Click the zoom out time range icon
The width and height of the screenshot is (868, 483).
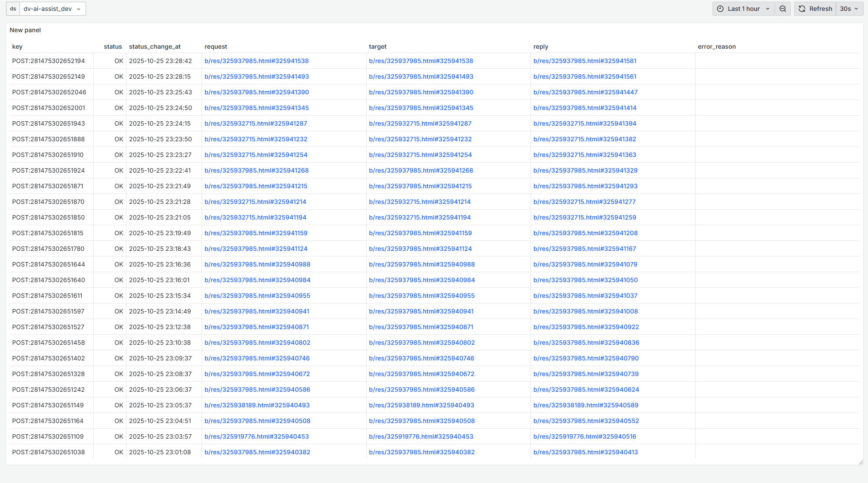pos(782,9)
